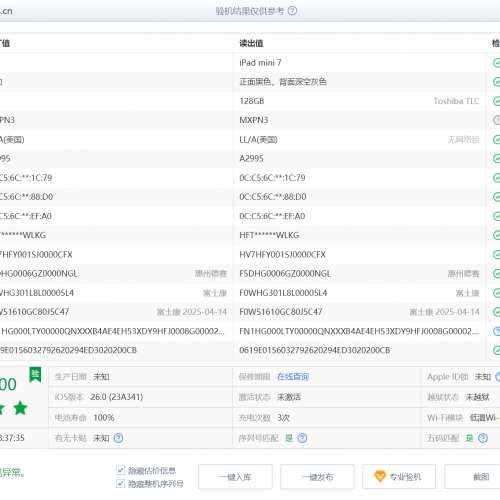Open 专业验机 professional inspection
Viewport: 500px width, 500px height.
pyautogui.click(x=399, y=477)
